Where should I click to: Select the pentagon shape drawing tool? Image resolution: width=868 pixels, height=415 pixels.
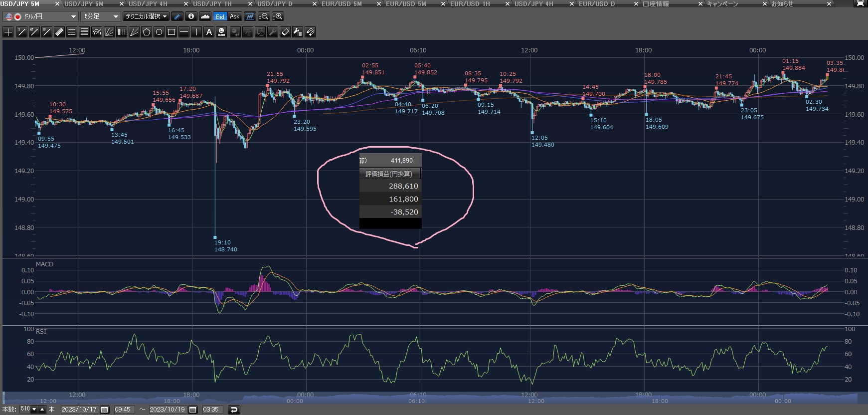(147, 32)
